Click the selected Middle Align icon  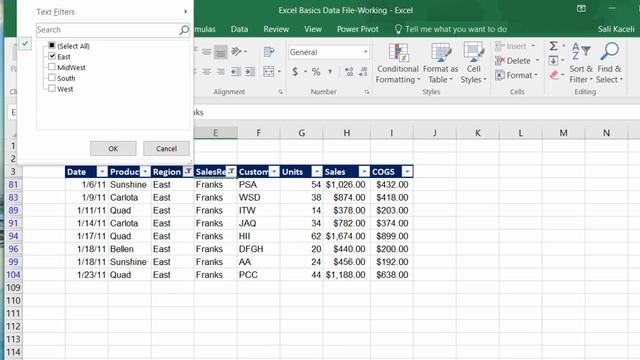[220, 52]
